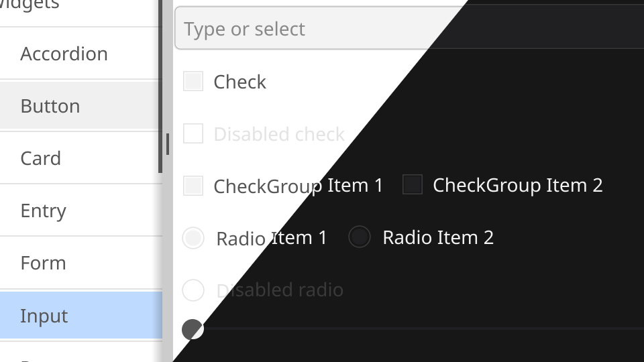Enable CheckGroup Item 1 checkbox
Image resolution: width=644 pixels, height=362 pixels.
[193, 186]
